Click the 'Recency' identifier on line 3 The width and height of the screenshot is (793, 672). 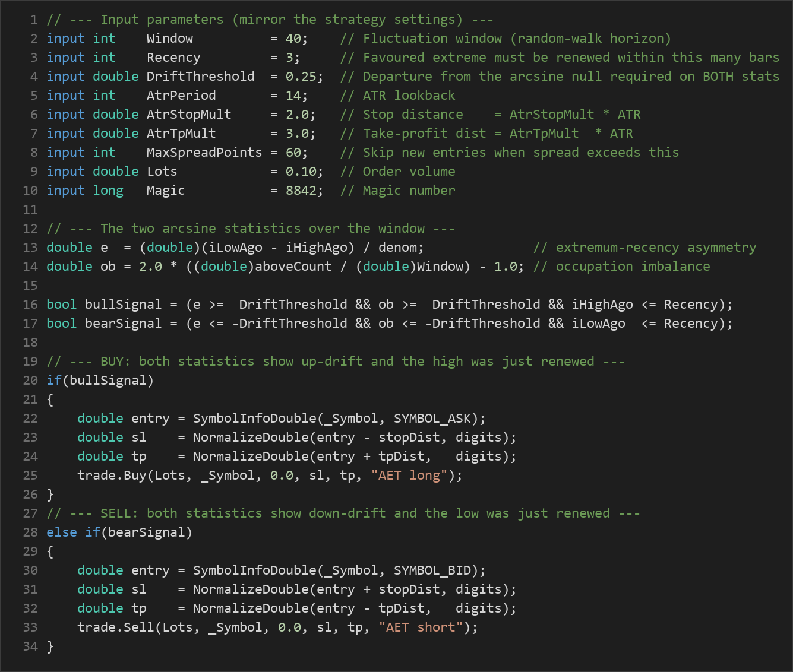(173, 58)
